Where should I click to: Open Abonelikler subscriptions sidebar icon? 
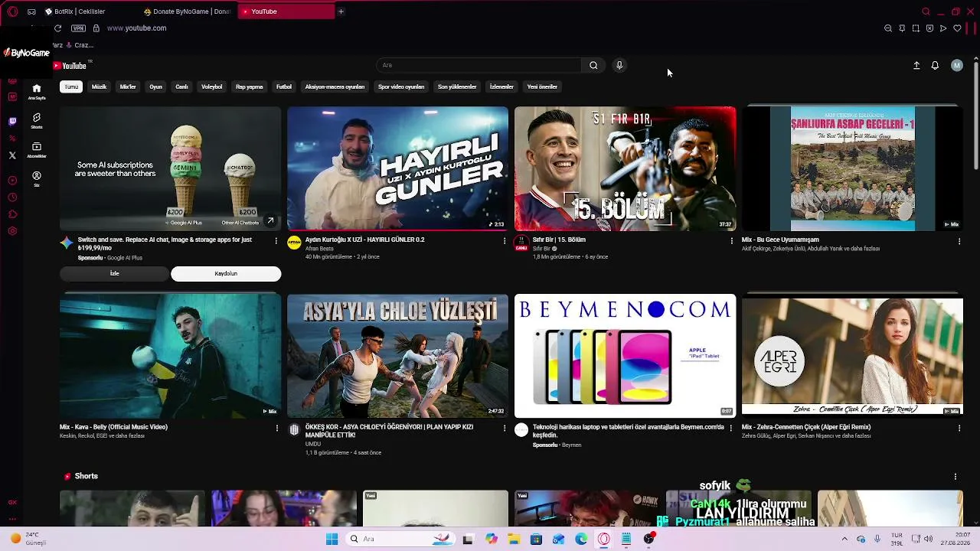tap(36, 150)
